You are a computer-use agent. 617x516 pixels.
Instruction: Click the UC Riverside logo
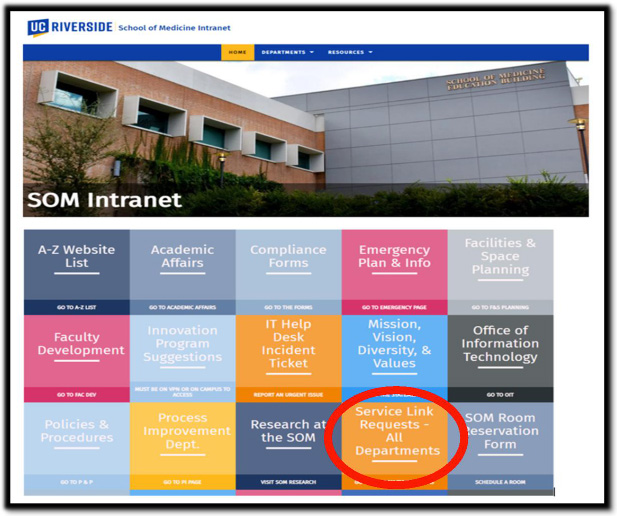coord(70,27)
